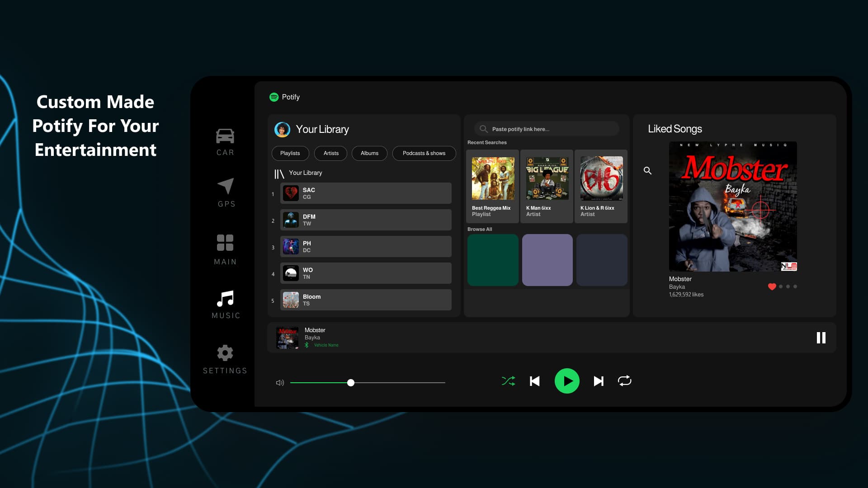
Task: Click the SAC heart cover thumbnail
Action: point(291,193)
